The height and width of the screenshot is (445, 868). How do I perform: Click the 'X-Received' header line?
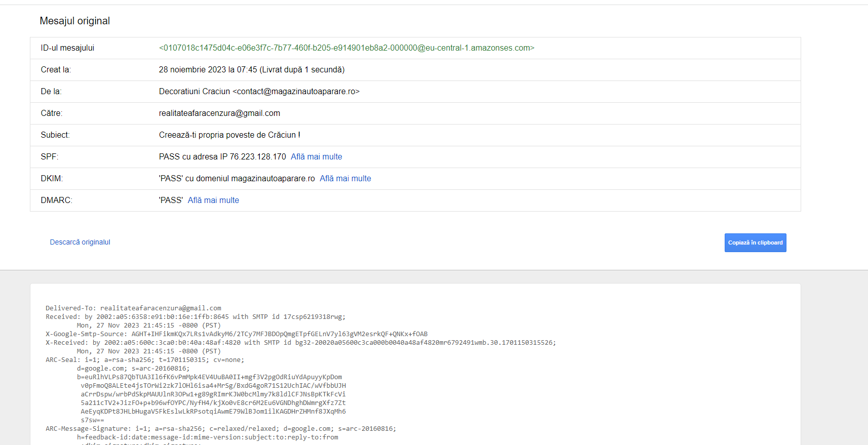coord(300,343)
